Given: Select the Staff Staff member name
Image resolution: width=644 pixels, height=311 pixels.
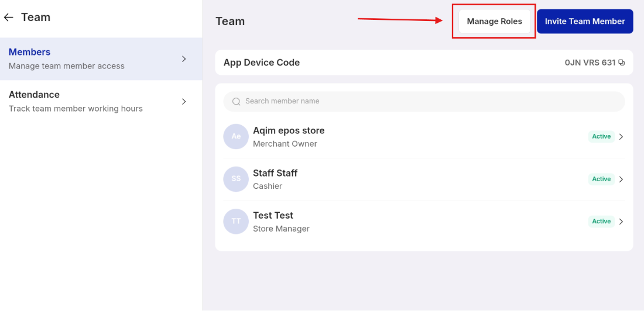Looking at the screenshot, I should [x=275, y=173].
